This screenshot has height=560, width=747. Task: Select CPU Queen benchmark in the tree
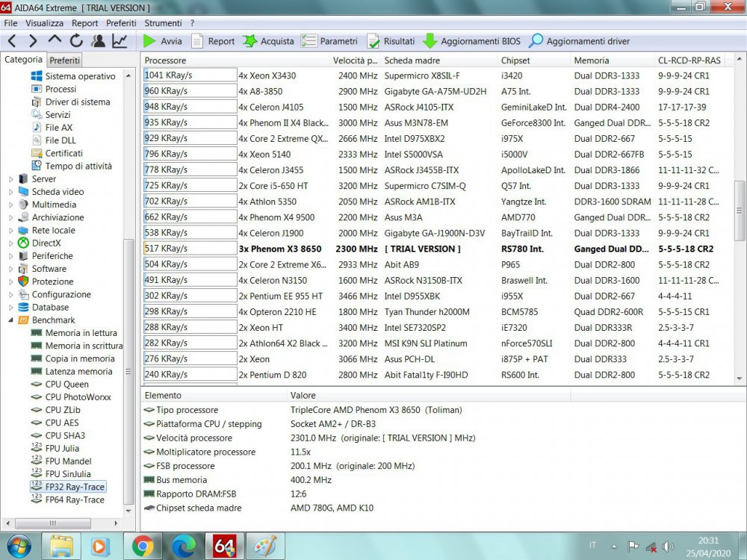tap(66, 385)
